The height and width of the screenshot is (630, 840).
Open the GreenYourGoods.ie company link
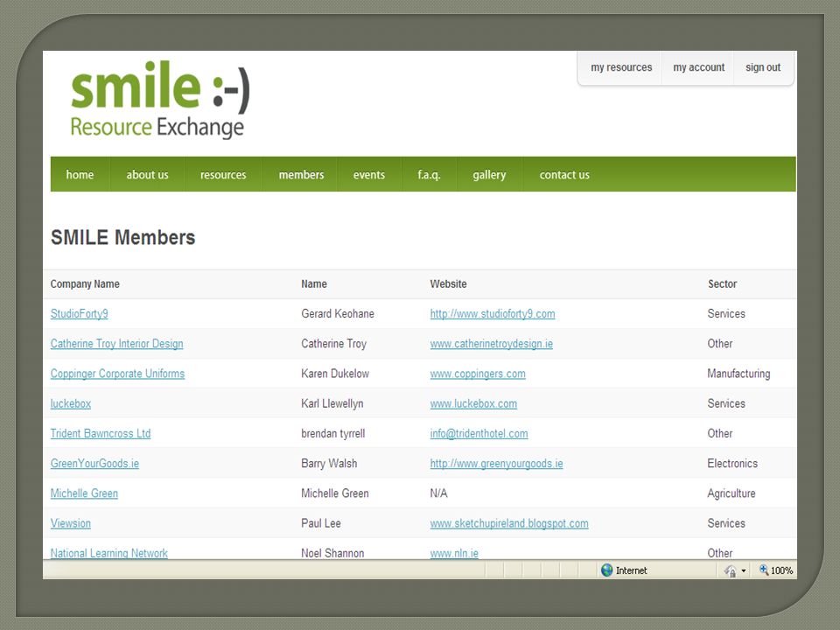point(94,464)
